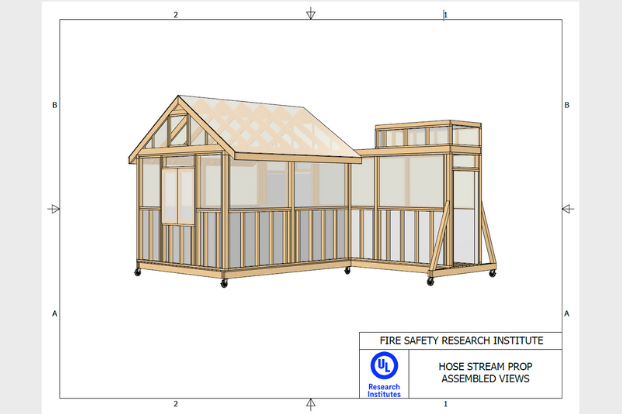The width and height of the screenshot is (622, 414).
Task: Click zone label 2 on top border
Action: click(176, 15)
